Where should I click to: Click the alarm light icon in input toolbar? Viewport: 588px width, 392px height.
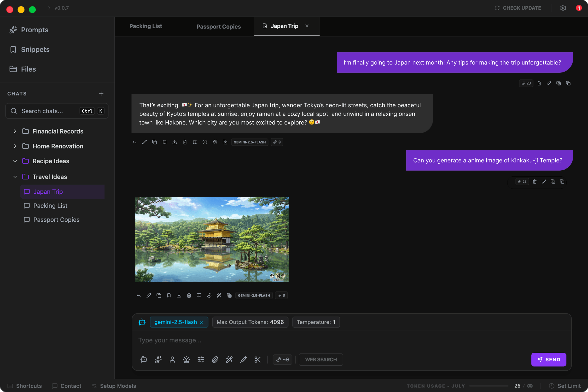[x=186, y=360]
